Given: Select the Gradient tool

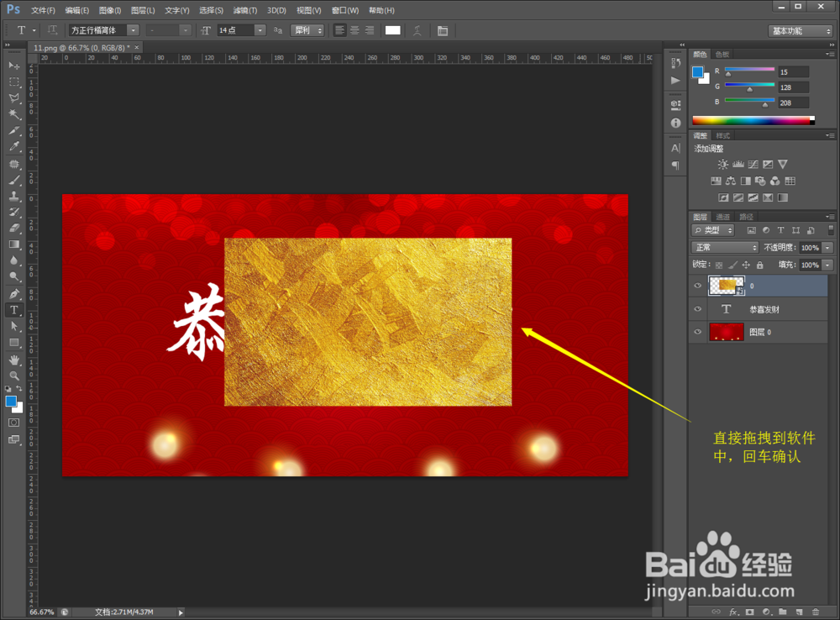Looking at the screenshot, I should [14, 244].
